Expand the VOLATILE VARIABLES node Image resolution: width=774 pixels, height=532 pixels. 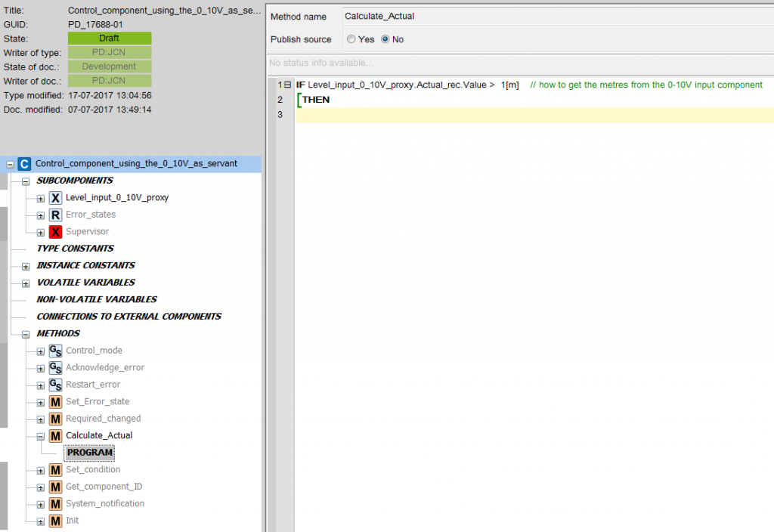point(26,283)
